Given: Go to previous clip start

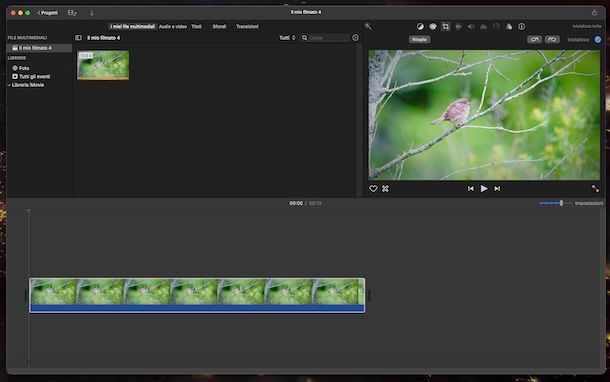Looking at the screenshot, I should tap(471, 189).
